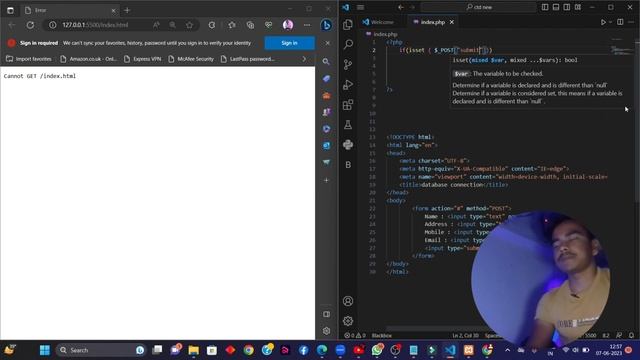Close the index.php editor tab
Screen dimensions: 640x360
pyautogui.click(x=452, y=22)
